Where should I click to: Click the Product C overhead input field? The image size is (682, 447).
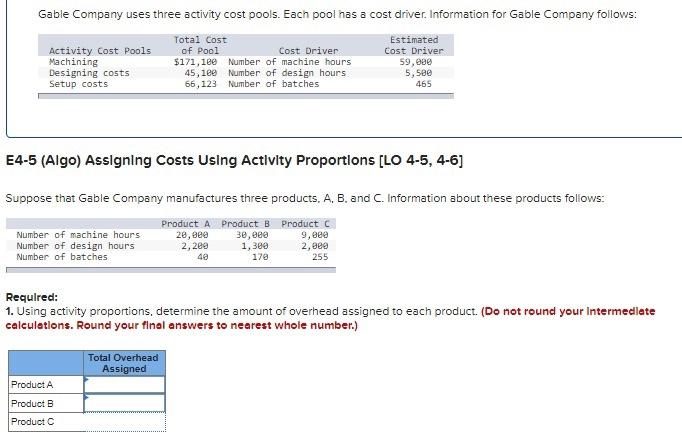(x=124, y=422)
